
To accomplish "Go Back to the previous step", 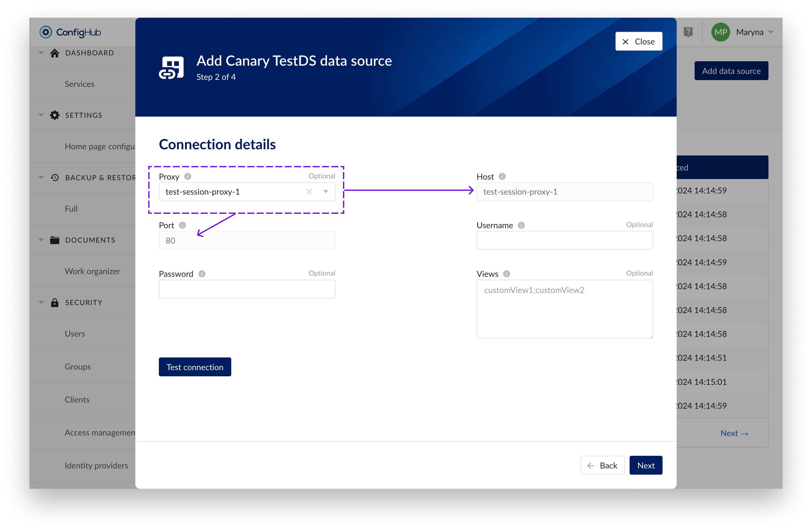I will tap(602, 465).
